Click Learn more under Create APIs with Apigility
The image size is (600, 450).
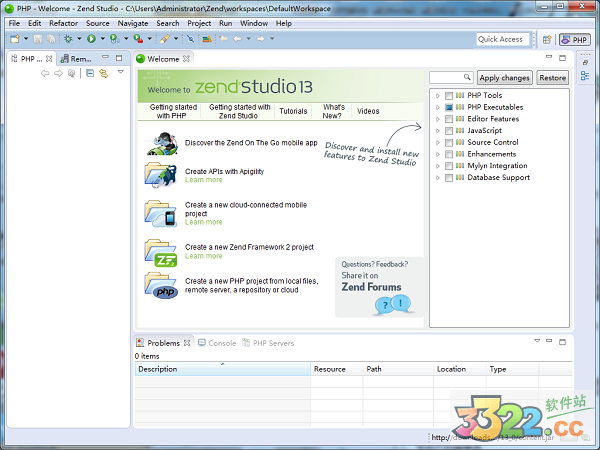coord(204,180)
